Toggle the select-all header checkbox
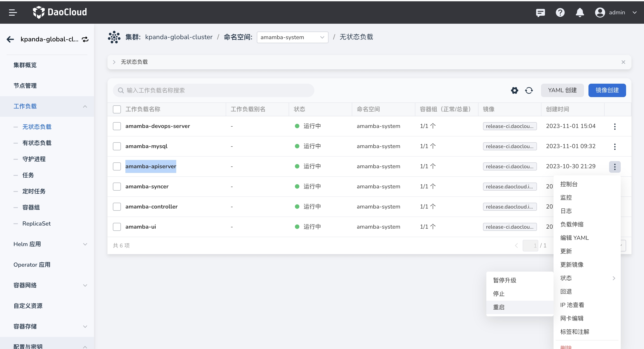Image resolution: width=644 pixels, height=349 pixels. pyautogui.click(x=117, y=109)
